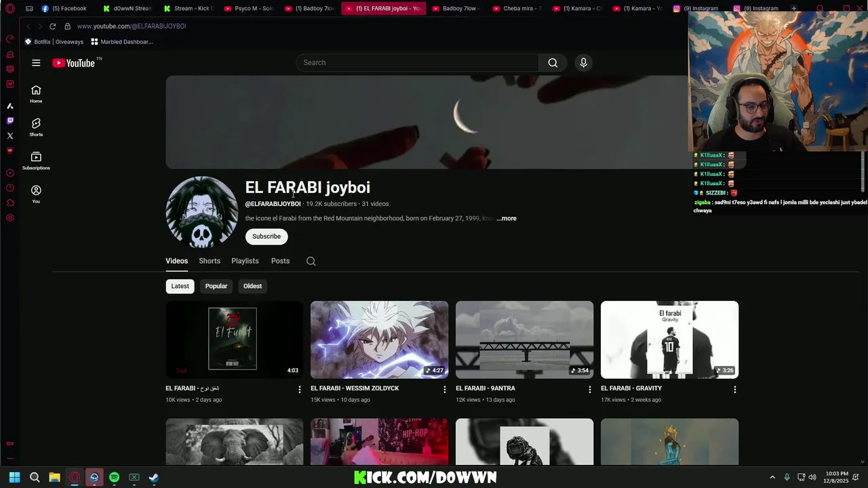The image size is (868, 488).
Task: Click the YouTube logo
Action: (74, 63)
